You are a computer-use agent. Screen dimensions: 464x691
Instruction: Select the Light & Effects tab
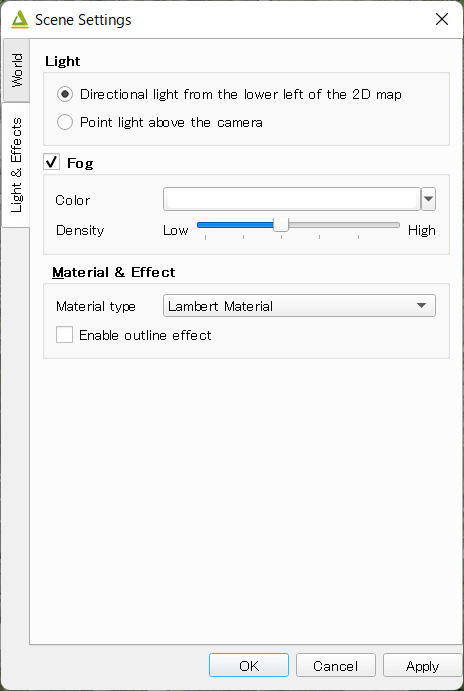16,165
